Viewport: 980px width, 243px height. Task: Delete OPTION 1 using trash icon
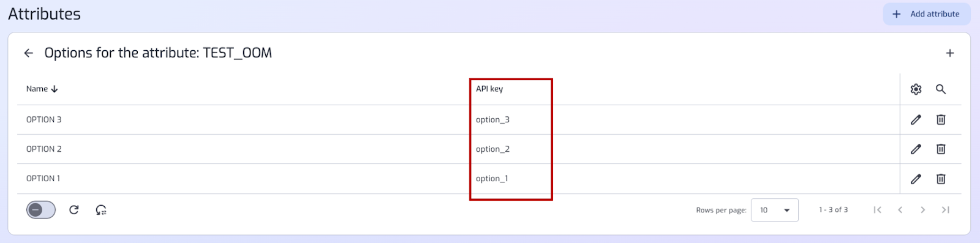click(941, 179)
